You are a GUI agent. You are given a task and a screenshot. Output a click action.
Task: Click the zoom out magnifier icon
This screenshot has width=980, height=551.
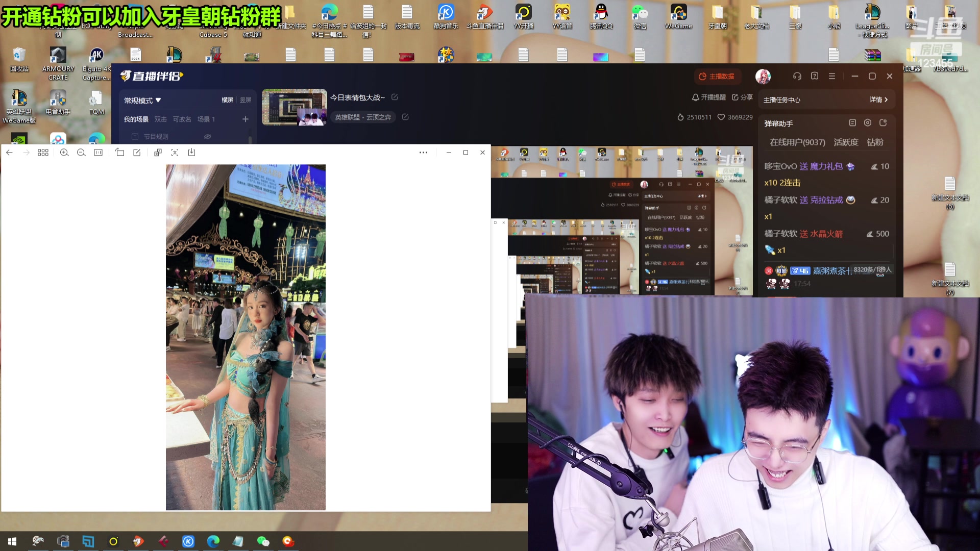(81, 153)
